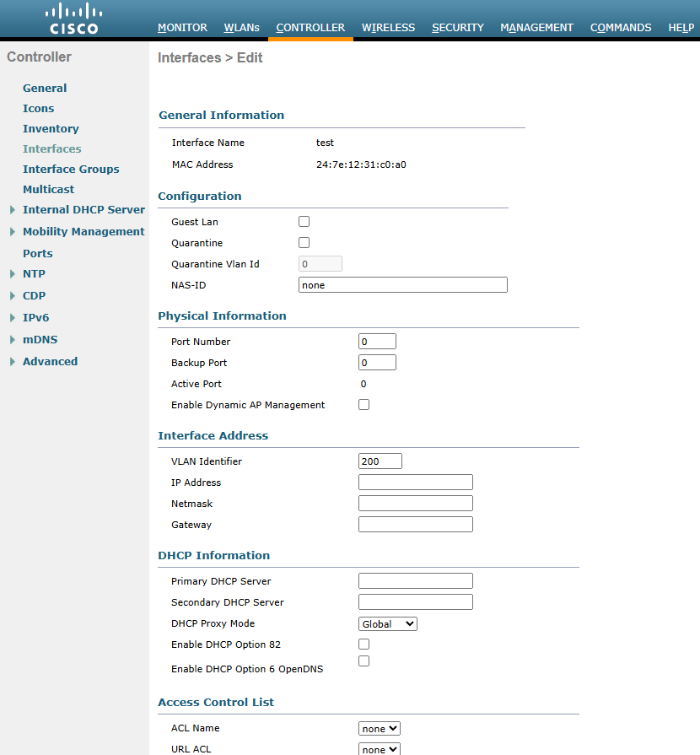Open the URL ACL dropdown
This screenshot has height=755, width=700.
pyautogui.click(x=379, y=748)
